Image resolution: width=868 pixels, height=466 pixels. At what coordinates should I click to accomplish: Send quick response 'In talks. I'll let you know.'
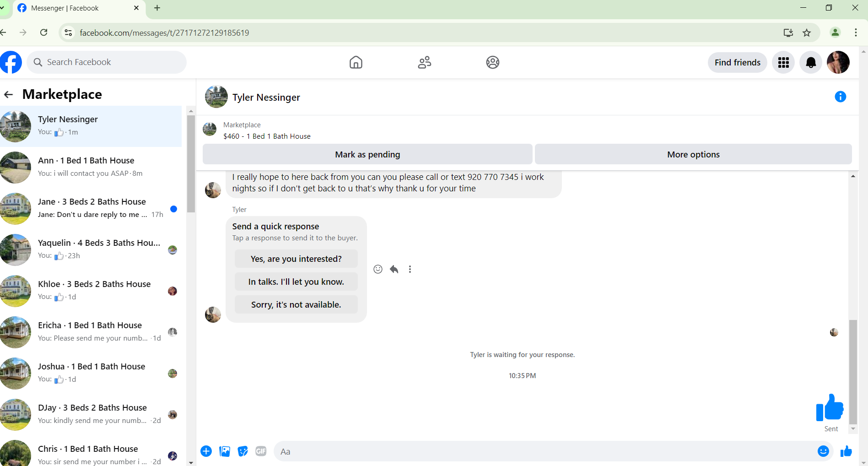[x=296, y=282]
